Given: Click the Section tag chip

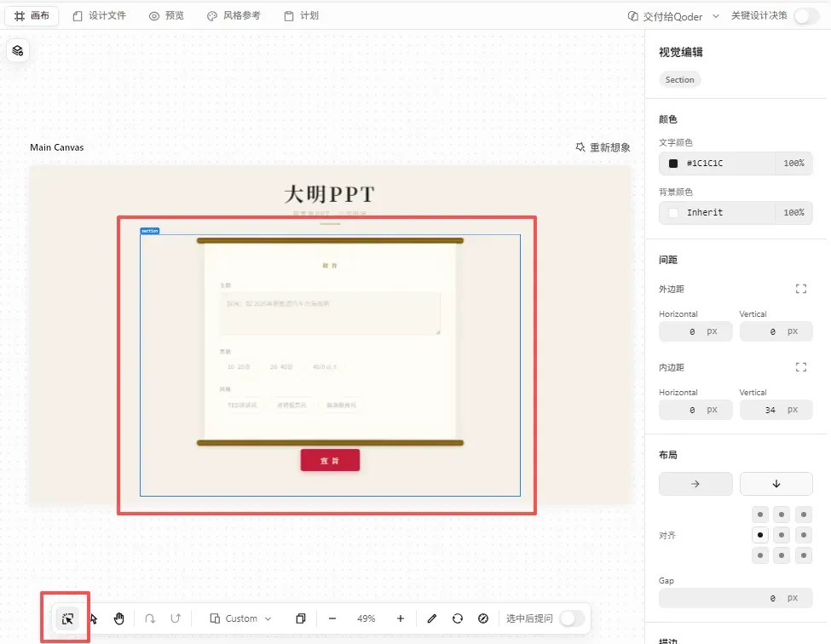Looking at the screenshot, I should tap(679, 79).
